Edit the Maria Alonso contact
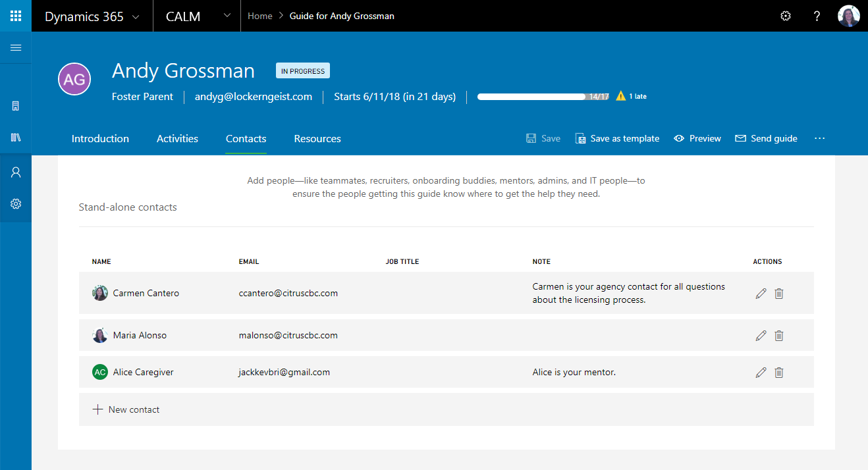Viewport: 868px width, 470px height. click(761, 336)
